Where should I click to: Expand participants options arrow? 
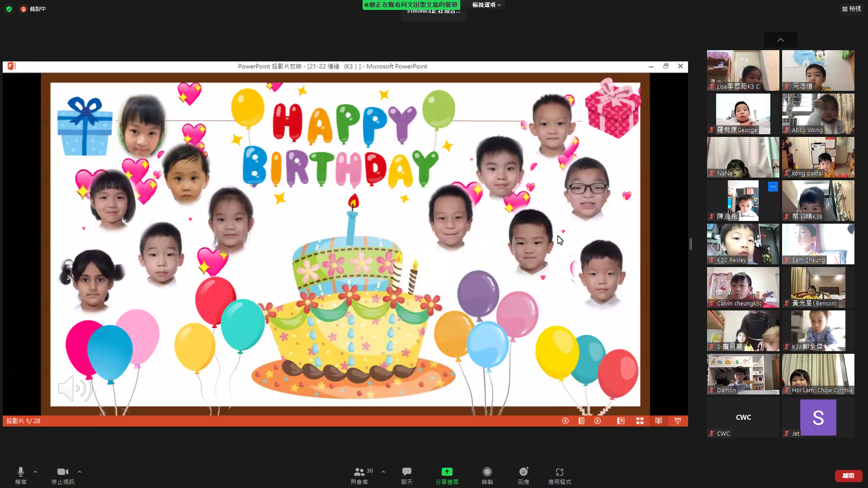coord(383,472)
